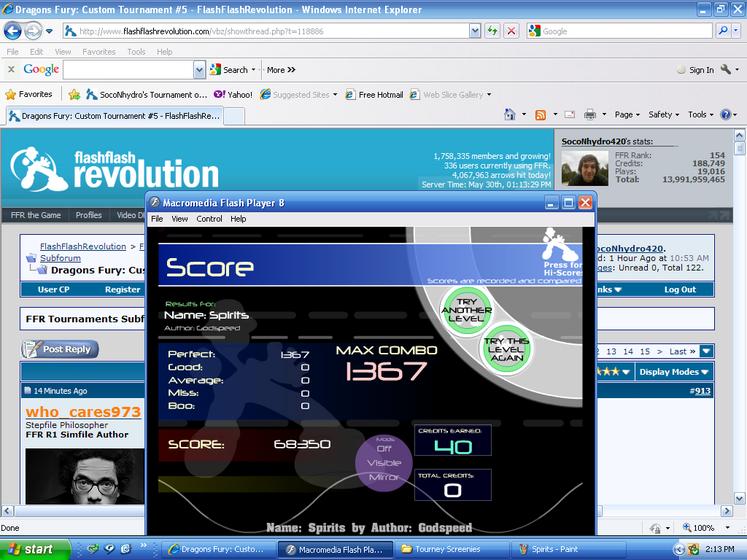
Task: Toggle the Off/Visible/Mirror mods circle
Action: [x=384, y=463]
